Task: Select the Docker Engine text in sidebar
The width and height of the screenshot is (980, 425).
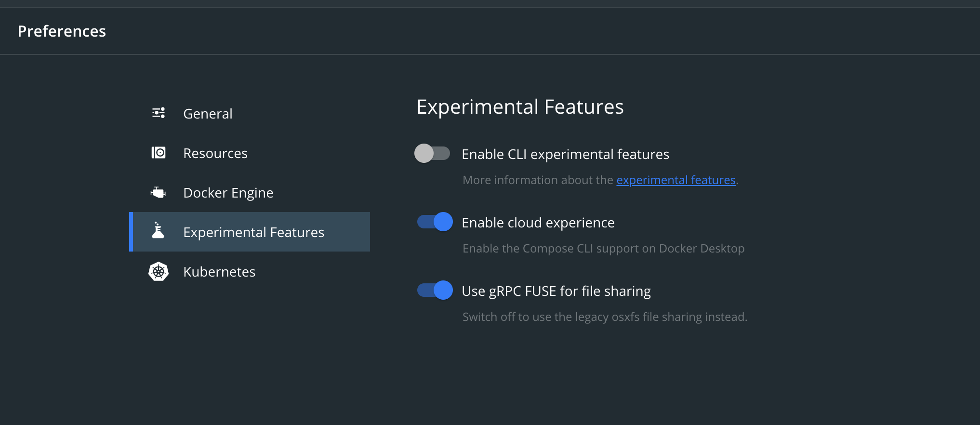Action: (x=228, y=193)
